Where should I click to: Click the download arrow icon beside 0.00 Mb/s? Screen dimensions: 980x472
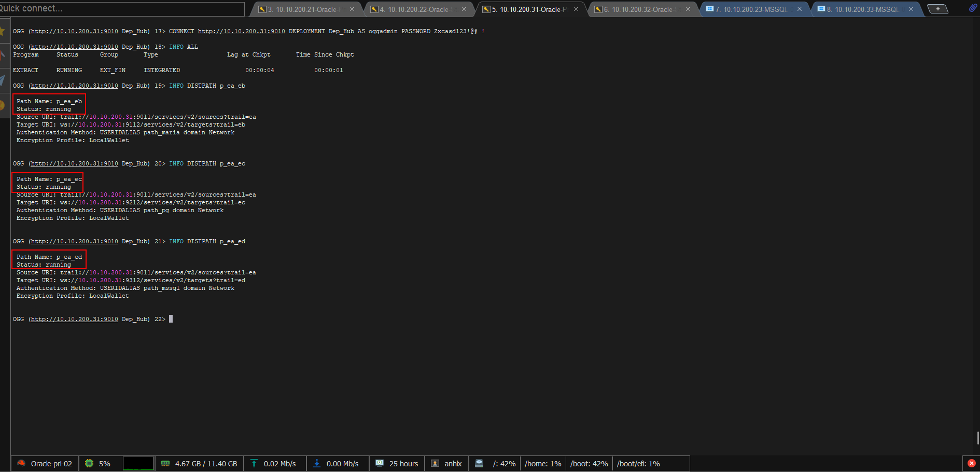[x=316, y=463]
